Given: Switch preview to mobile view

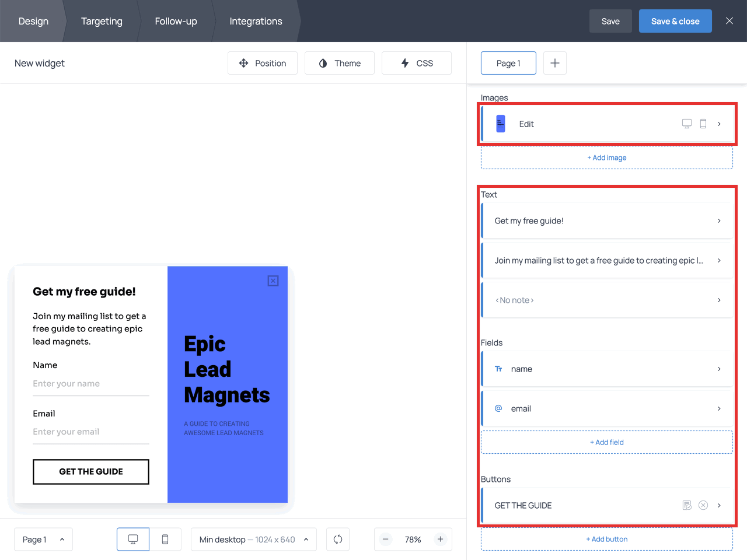Looking at the screenshot, I should click(x=165, y=539).
